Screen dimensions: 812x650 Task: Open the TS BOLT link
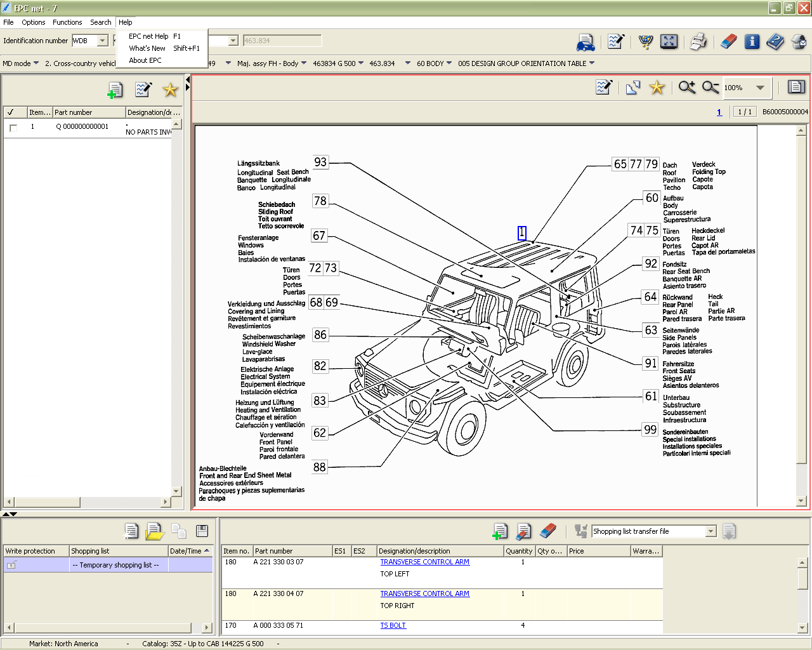tap(393, 625)
